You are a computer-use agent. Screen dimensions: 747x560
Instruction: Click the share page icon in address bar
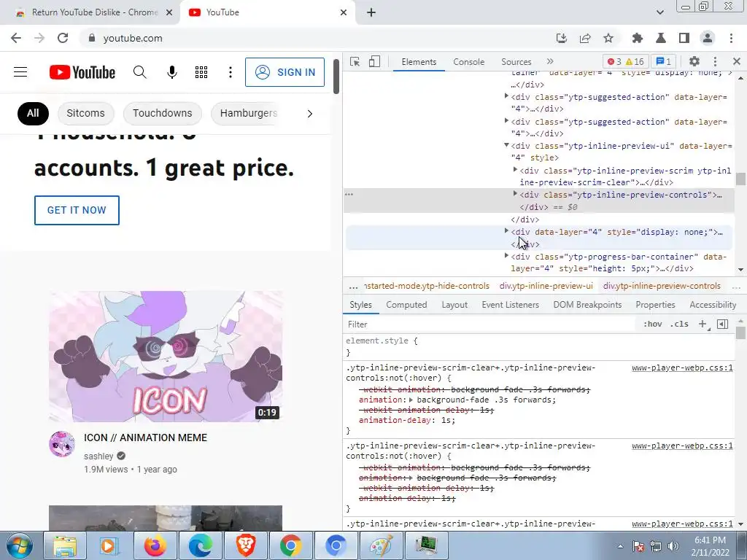tap(585, 38)
